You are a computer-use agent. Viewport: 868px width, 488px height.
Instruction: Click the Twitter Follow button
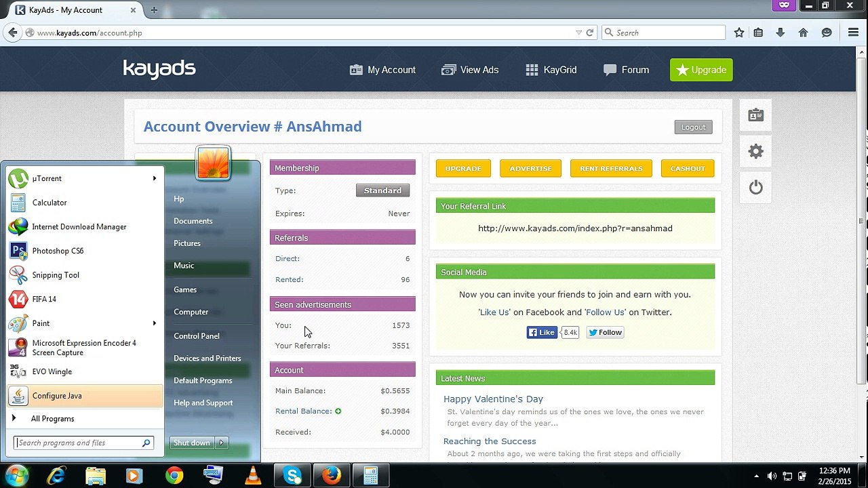click(x=605, y=332)
